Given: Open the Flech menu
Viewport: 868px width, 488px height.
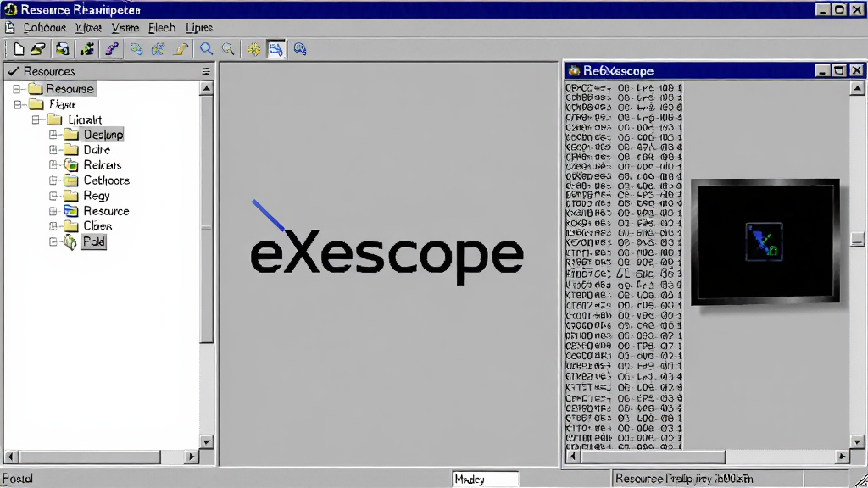Looking at the screenshot, I should click(162, 28).
